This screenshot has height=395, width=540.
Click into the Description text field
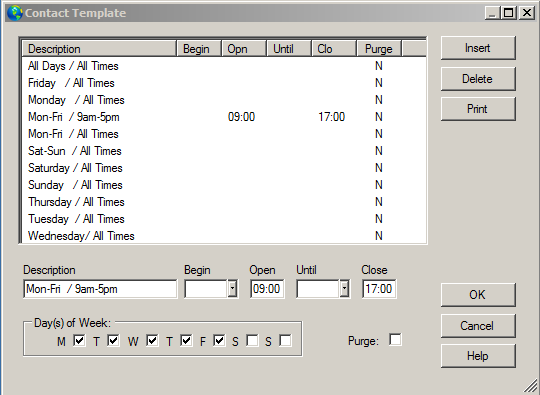[100, 289]
